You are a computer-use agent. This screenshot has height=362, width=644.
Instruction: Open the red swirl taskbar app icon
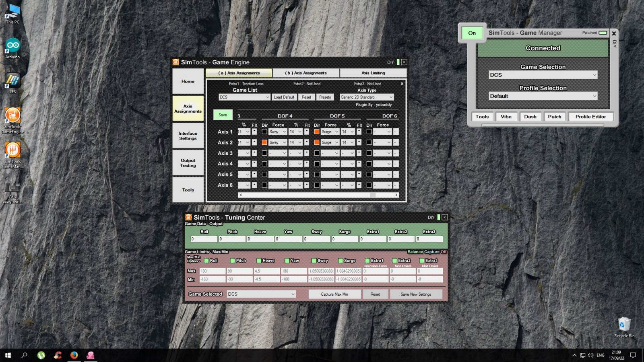click(58, 355)
